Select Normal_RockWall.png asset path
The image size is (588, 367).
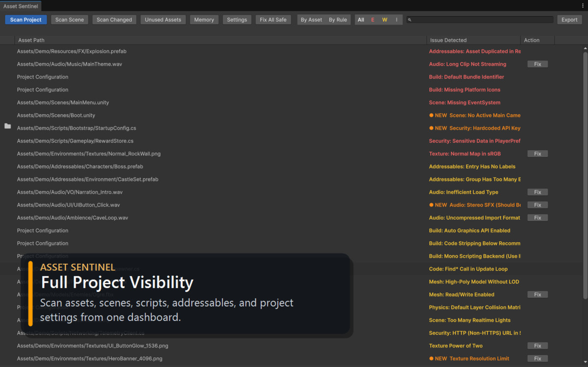point(89,154)
